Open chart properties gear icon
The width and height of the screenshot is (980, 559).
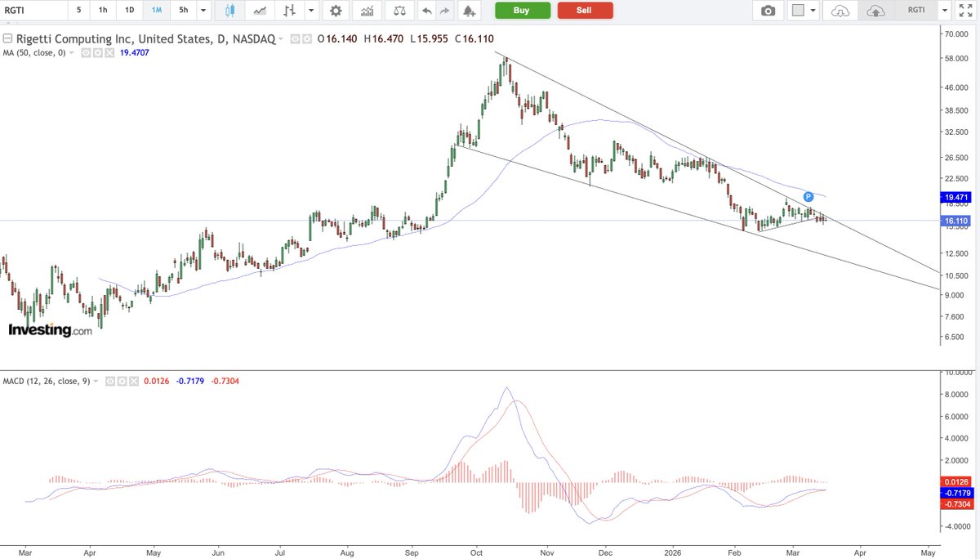(336, 11)
